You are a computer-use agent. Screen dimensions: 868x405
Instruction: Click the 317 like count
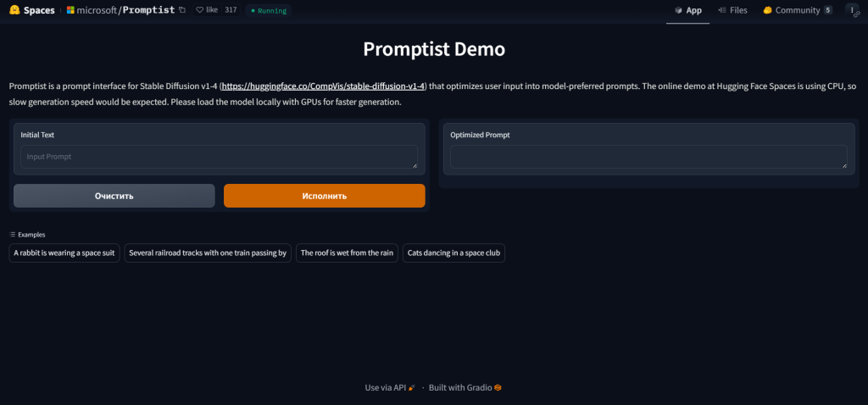pos(231,10)
